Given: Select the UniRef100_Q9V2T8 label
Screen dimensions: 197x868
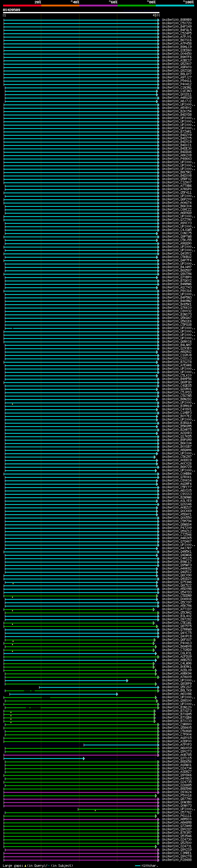Looking at the screenshot, I should click(x=176, y=856).
